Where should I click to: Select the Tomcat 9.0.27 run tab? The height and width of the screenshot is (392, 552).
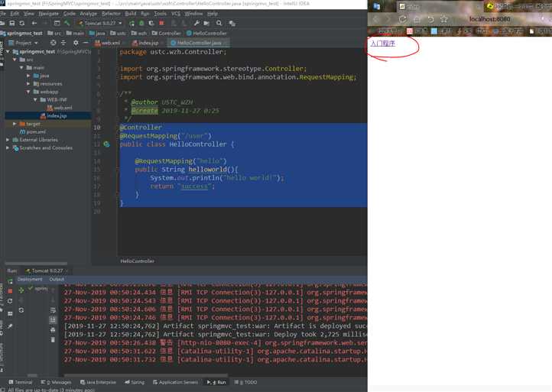pyautogui.click(x=47, y=271)
